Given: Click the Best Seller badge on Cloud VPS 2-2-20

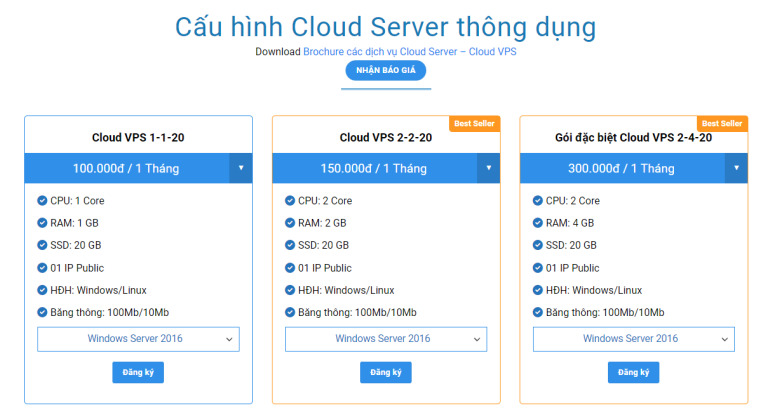Looking at the screenshot, I should (x=475, y=123).
